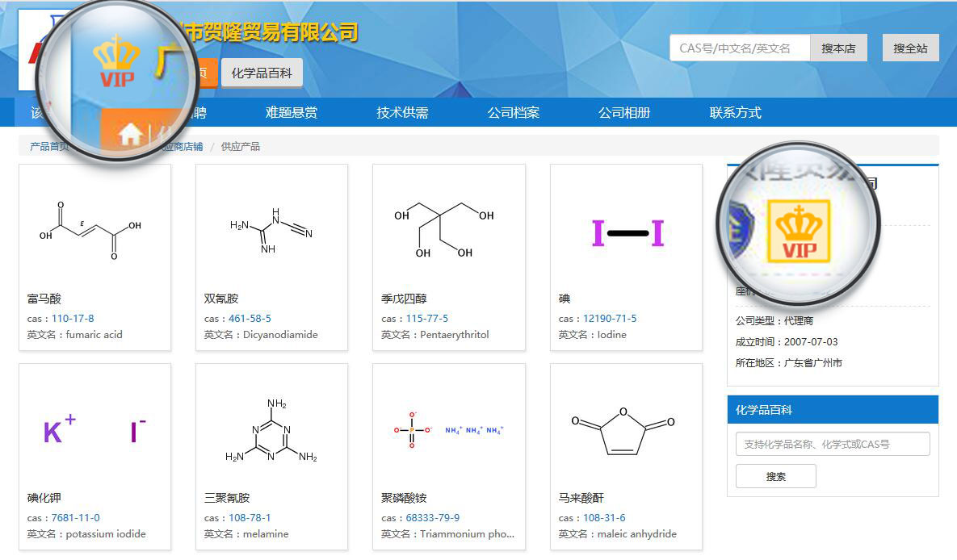The width and height of the screenshot is (957, 560).
Task: Open the fumaric acid structure image
Action: [x=94, y=230]
